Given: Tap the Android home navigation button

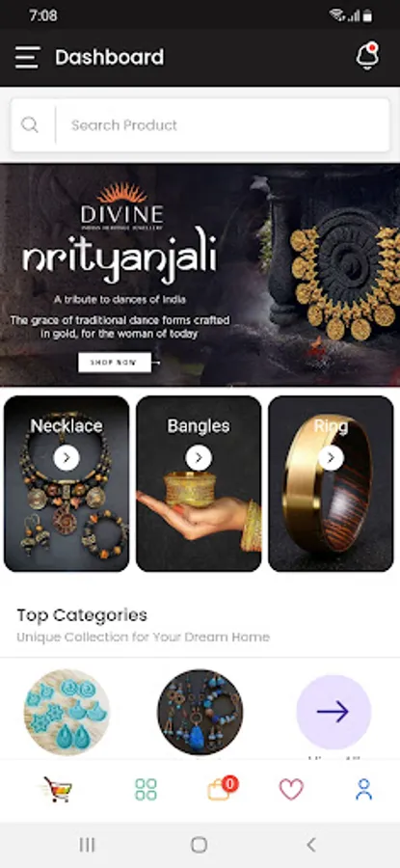Looking at the screenshot, I should pos(200,845).
